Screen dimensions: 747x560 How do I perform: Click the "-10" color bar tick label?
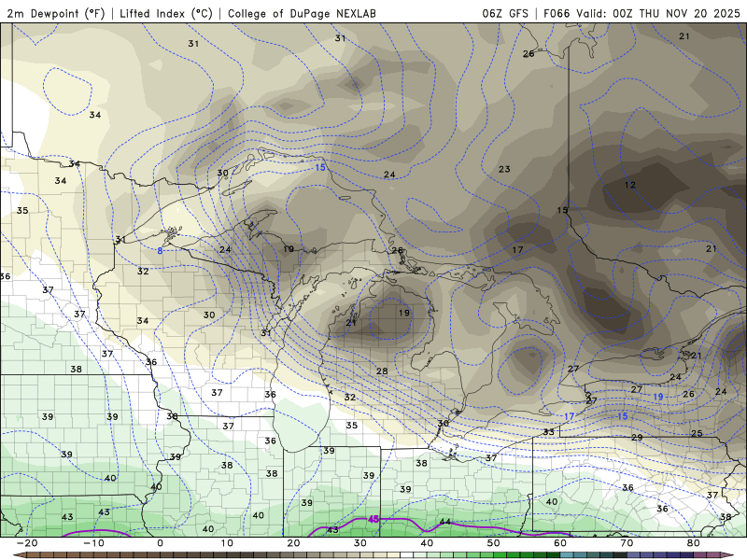(93, 543)
